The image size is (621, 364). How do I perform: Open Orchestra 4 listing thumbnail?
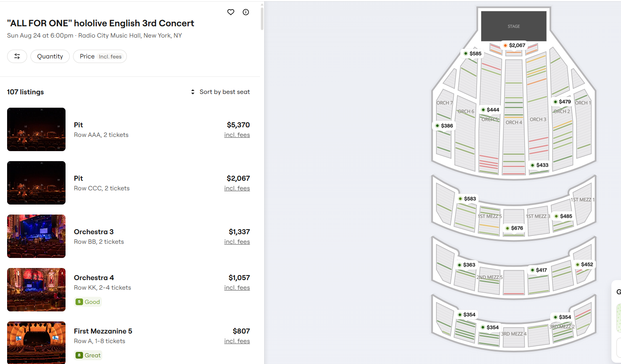[x=36, y=290]
